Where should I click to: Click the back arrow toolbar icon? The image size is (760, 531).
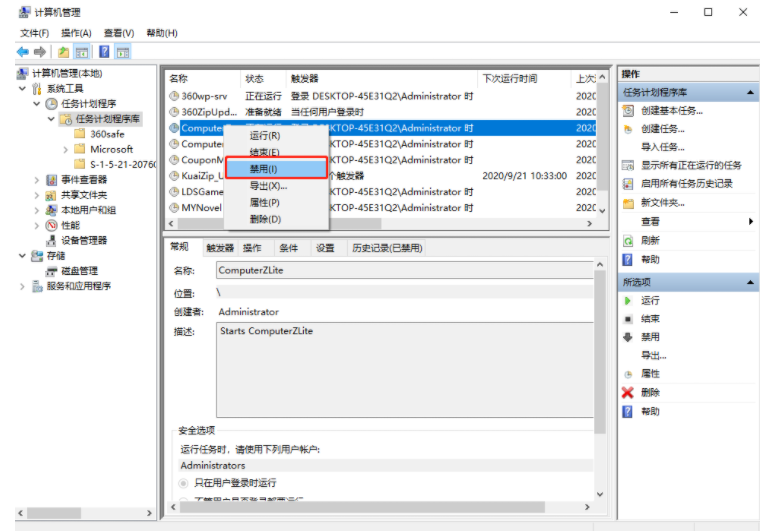pos(22,52)
